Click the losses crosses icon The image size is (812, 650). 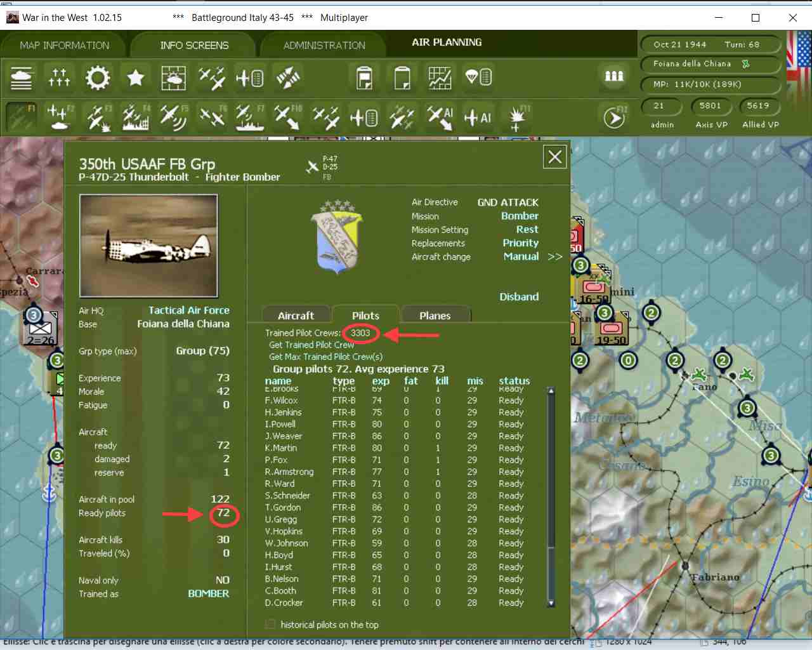[x=59, y=77]
